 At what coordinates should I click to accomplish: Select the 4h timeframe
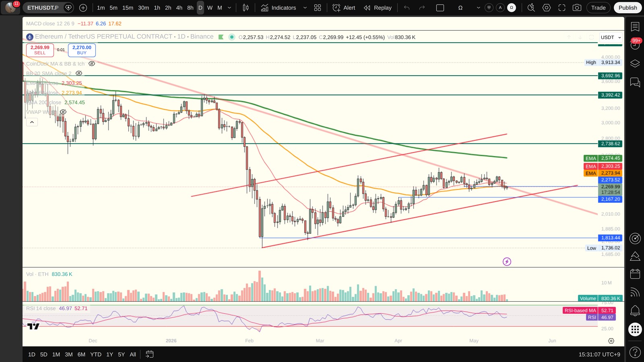coord(179,8)
